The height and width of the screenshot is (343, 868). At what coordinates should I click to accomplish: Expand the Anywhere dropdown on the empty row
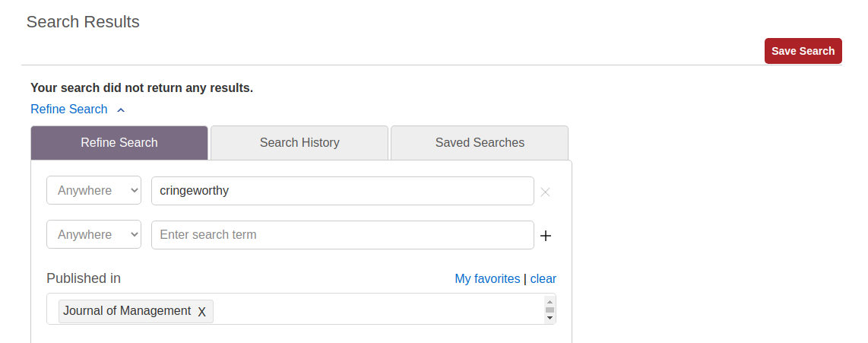(93, 235)
